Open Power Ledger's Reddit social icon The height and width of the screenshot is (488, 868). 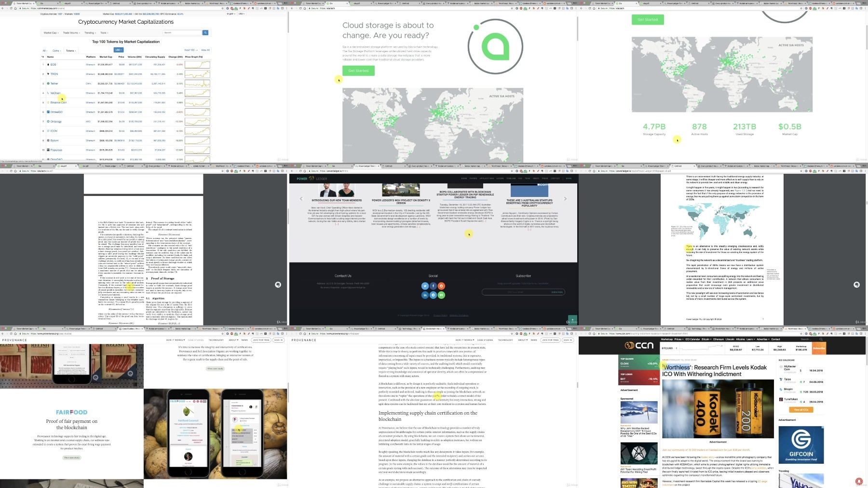(x=441, y=286)
